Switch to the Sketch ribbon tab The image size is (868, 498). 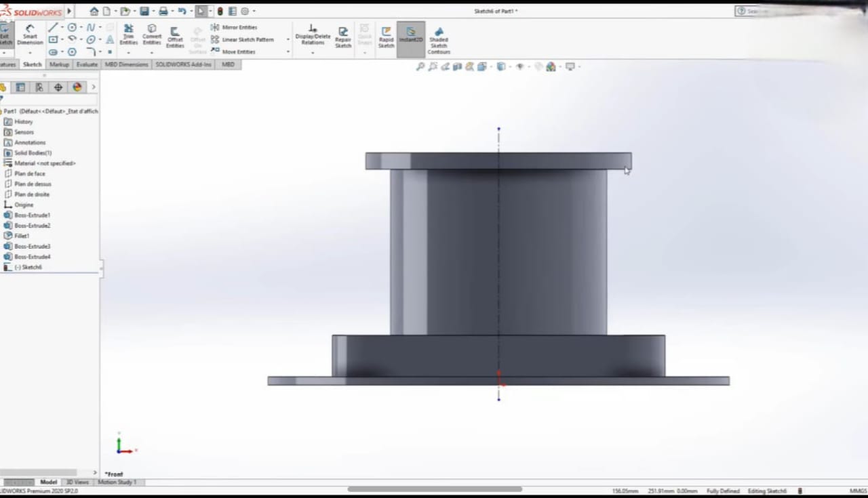coord(32,64)
